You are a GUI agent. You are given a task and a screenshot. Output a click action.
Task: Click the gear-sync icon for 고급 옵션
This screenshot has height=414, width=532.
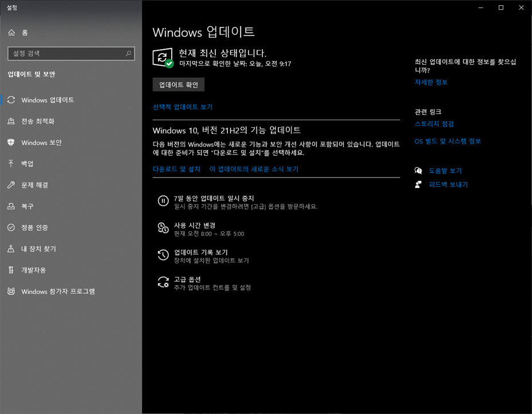tap(163, 282)
